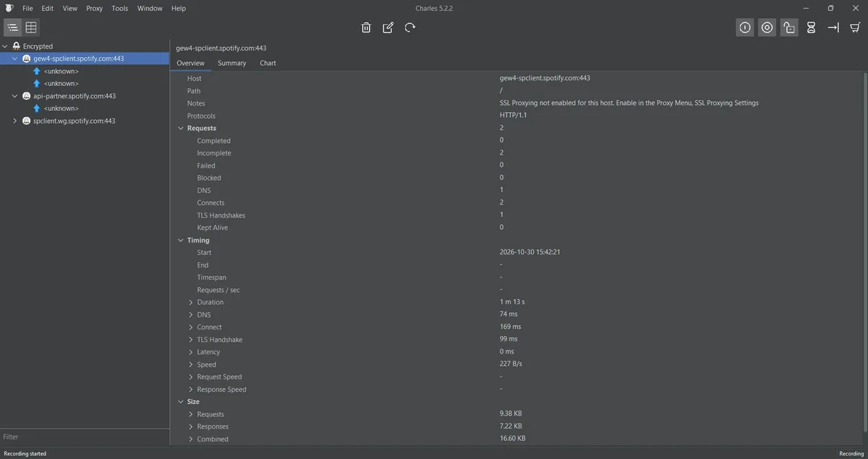This screenshot has width=868, height=459.
Task: Click the SSL Proxying not enabled note
Action: coord(629,103)
